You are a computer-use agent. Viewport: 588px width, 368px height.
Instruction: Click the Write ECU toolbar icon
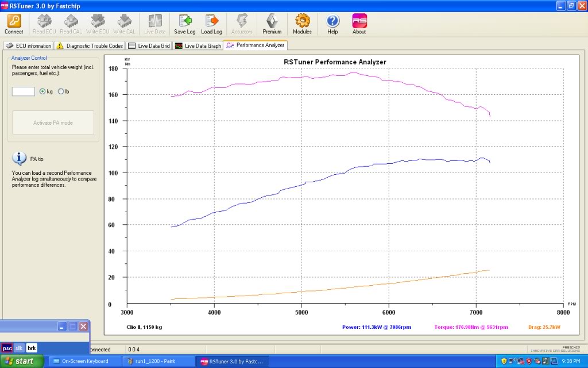[98, 21]
